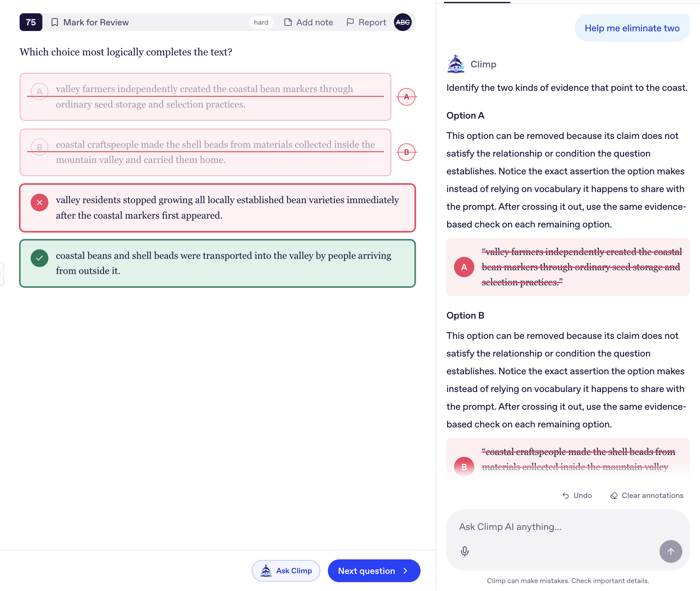
Task: Click the Mark for Review bookmark icon
Action: click(55, 22)
